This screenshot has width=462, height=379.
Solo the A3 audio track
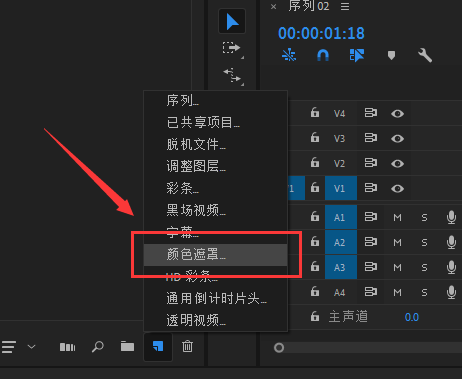point(424,267)
